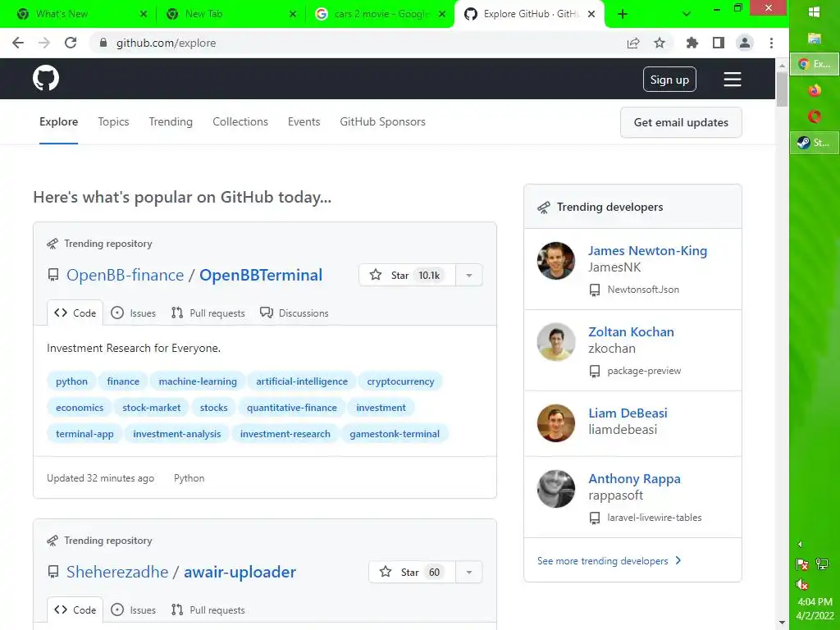The height and width of the screenshot is (630, 840).
Task: Toggle the Chrome side panel
Action: click(719, 43)
